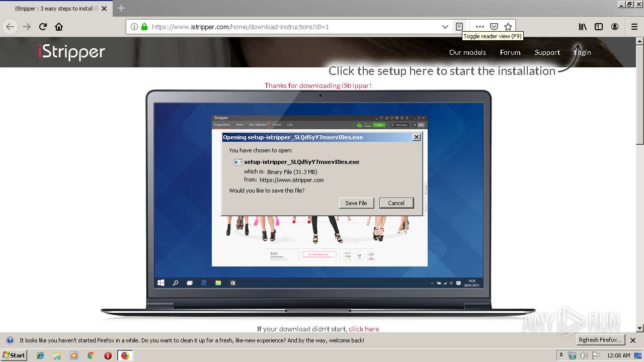Open media player from taskbar

point(74,355)
